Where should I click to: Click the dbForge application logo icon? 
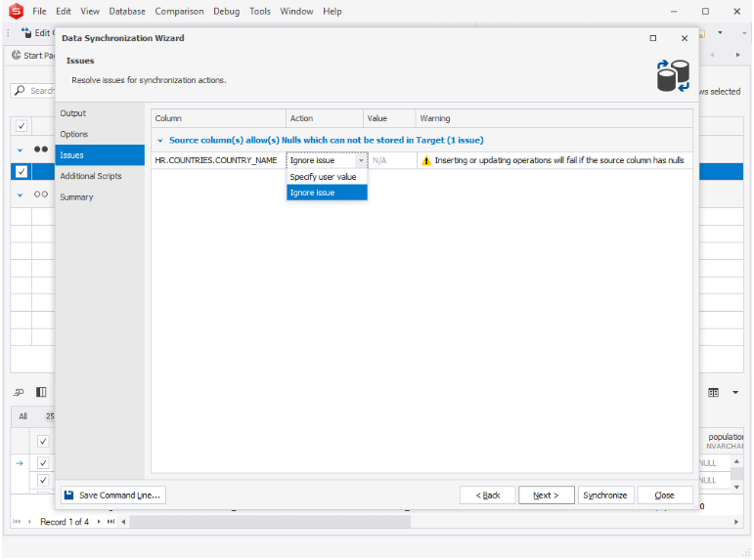point(16,12)
